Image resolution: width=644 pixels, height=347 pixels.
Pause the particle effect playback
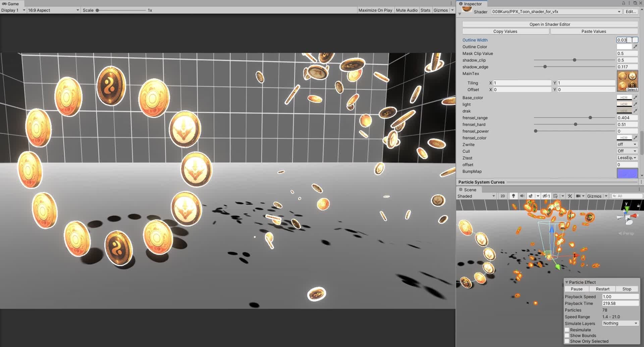(x=576, y=289)
